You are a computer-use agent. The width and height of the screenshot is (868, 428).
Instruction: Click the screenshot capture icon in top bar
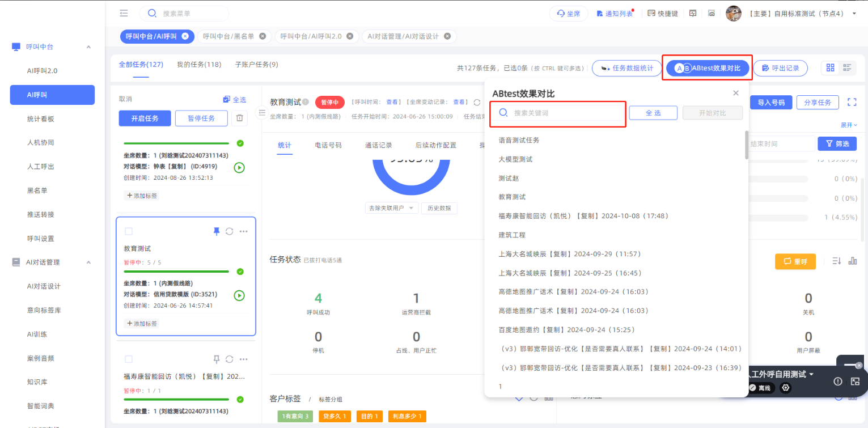click(712, 13)
